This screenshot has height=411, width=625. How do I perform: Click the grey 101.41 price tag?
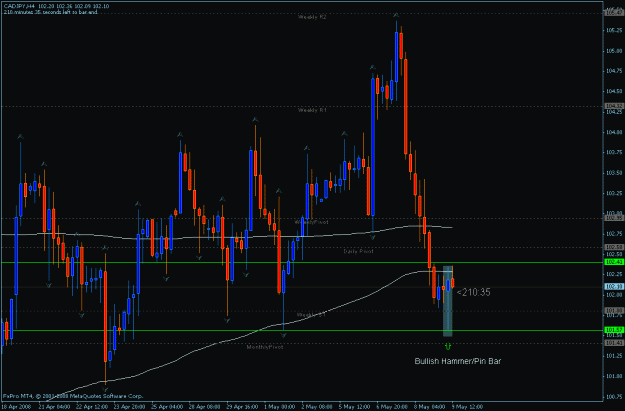(x=614, y=343)
